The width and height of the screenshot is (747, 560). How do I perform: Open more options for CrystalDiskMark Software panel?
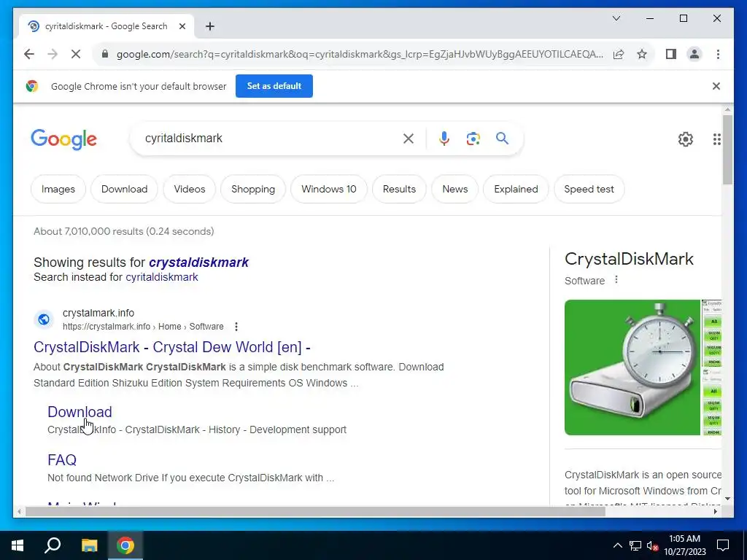coord(616,280)
